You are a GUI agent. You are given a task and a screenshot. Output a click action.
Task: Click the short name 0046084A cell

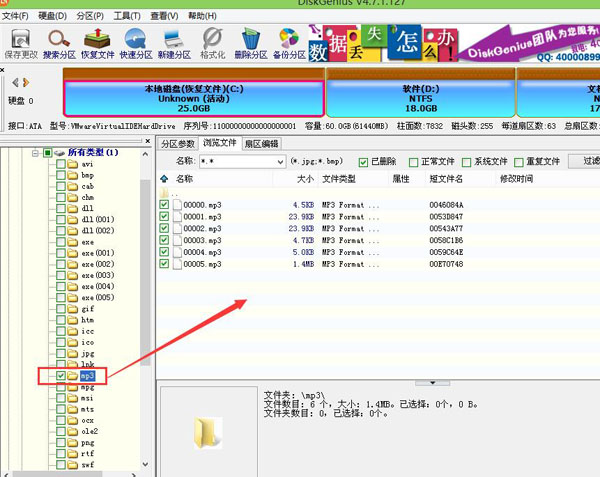(446, 205)
